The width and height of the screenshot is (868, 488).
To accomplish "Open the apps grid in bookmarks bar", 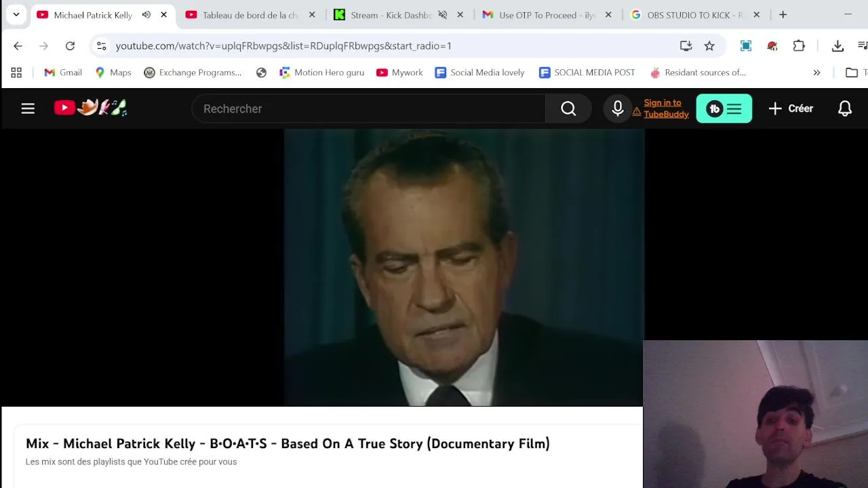I will (x=16, y=73).
